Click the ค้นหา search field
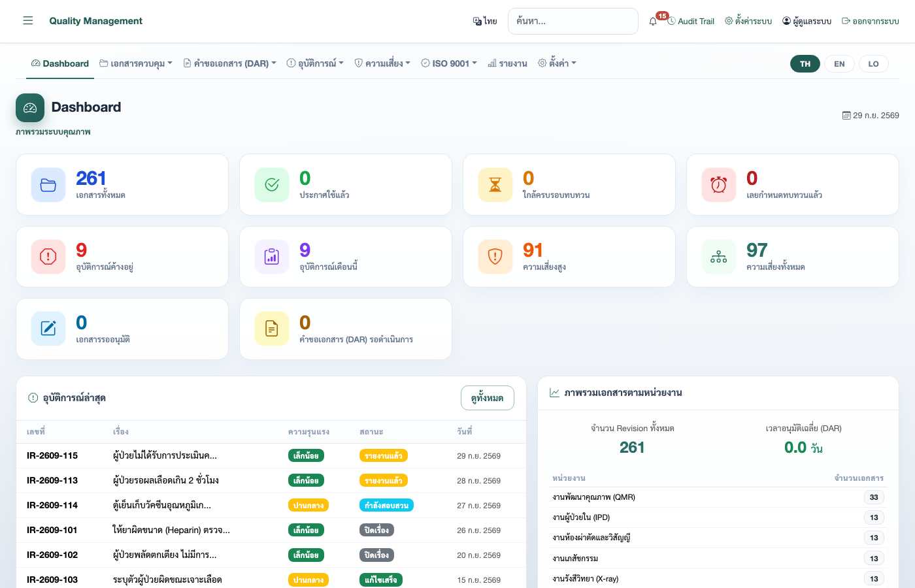This screenshot has height=588, width=915. tap(573, 21)
